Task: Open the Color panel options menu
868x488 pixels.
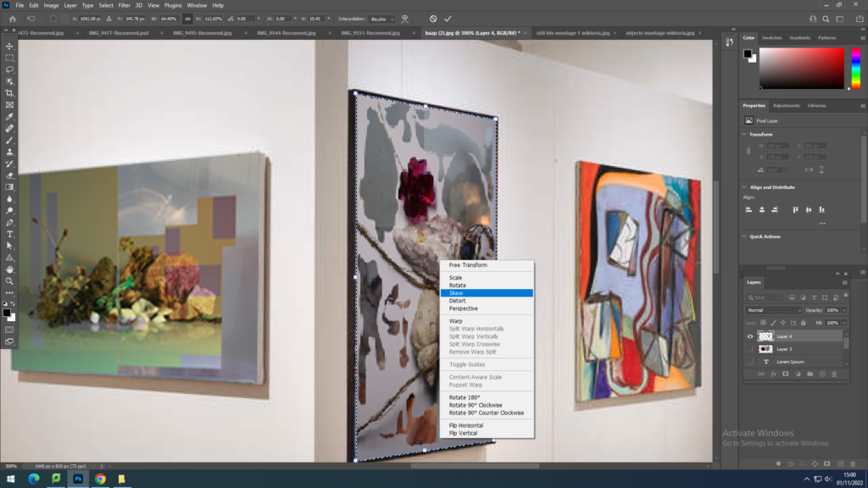Action: pos(862,38)
